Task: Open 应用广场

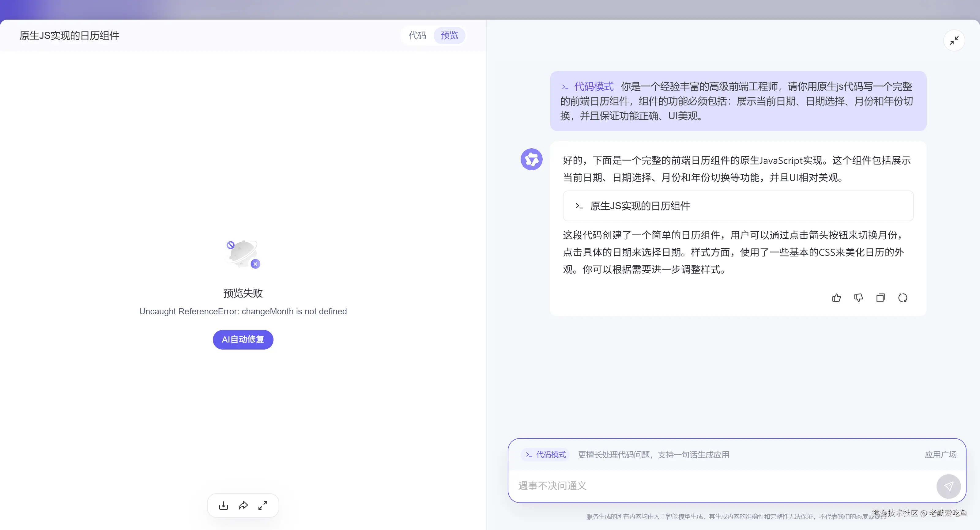Action: tap(940, 455)
